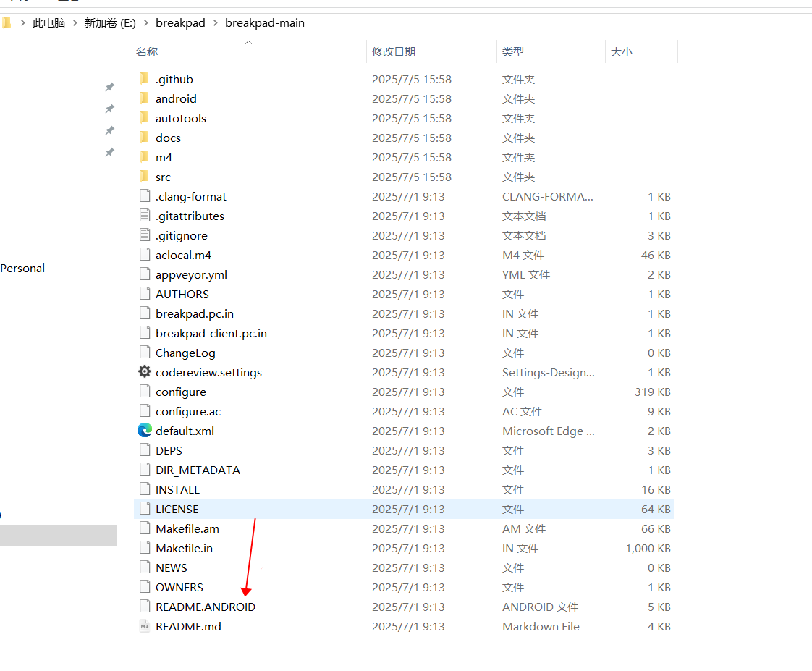Image resolution: width=812 pixels, height=671 pixels.
Task: Select the DIR_METADATA file name
Action: coord(198,470)
